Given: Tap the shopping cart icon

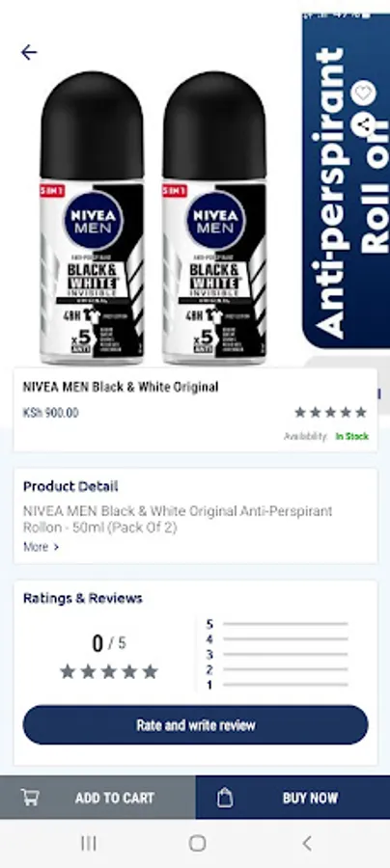Looking at the screenshot, I should (x=30, y=798).
